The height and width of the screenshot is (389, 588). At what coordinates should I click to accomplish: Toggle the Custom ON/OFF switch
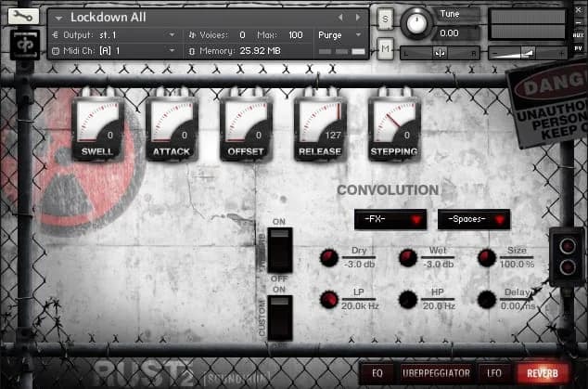280,318
